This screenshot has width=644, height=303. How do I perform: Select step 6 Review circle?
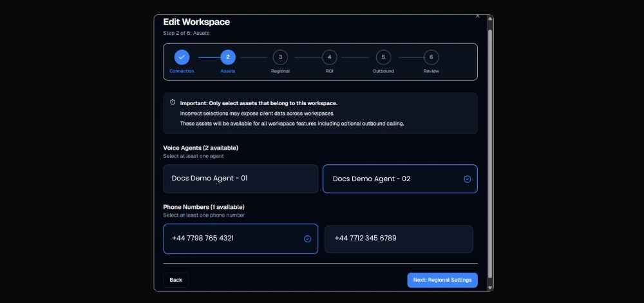click(431, 57)
